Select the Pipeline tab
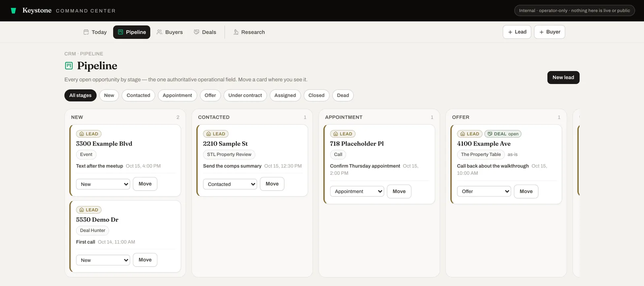The image size is (644, 286). coord(132,32)
